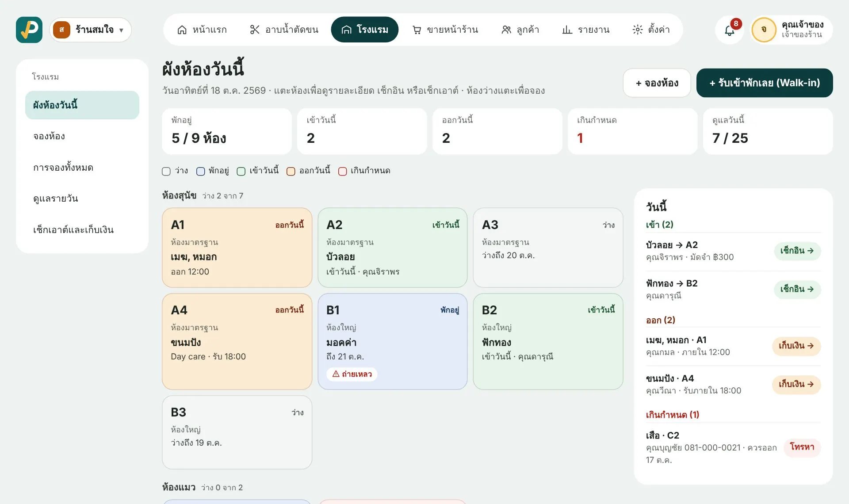
Task: Open the notification bell
Action: tap(730, 30)
